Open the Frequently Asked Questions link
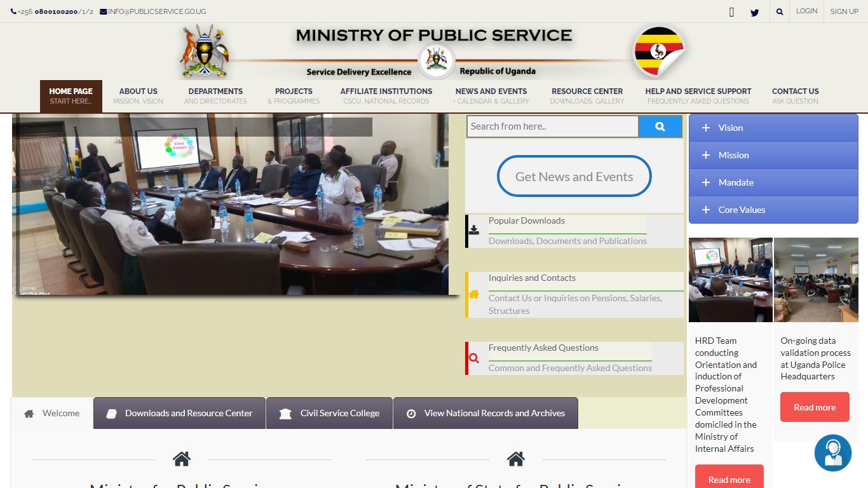 point(543,348)
